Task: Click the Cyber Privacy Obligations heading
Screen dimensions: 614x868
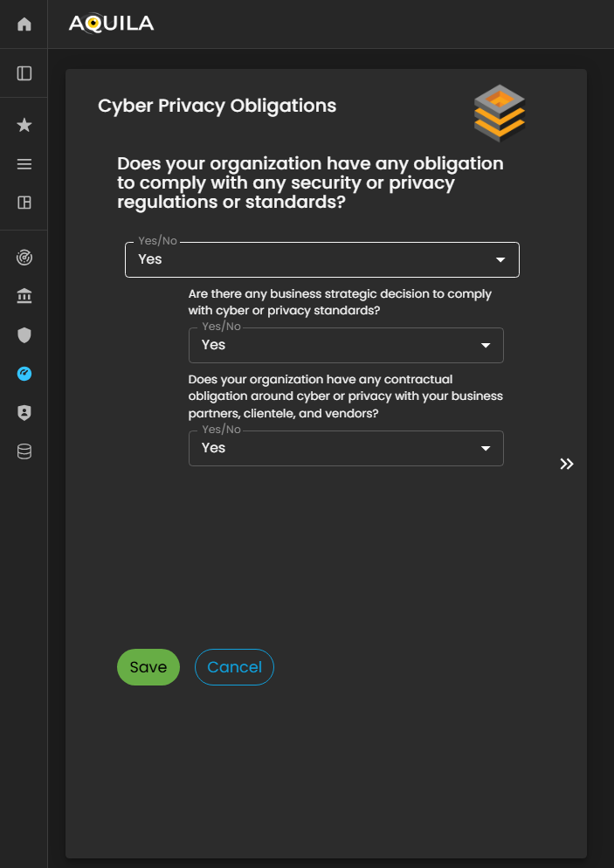Action: [x=217, y=106]
